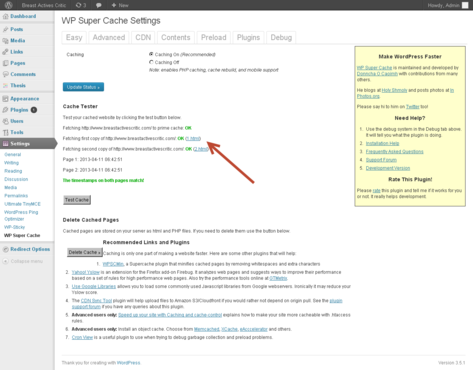Open the Reading settings submenu item
Image resolution: width=473 pixels, height=370 pixels.
(x=13, y=171)
